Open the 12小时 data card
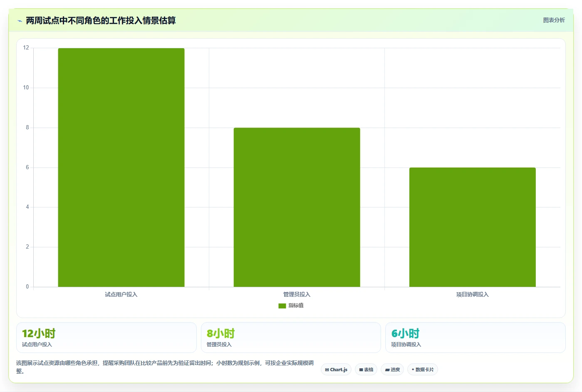The height and width of the screenshot is (392, 582). (106, 338)
